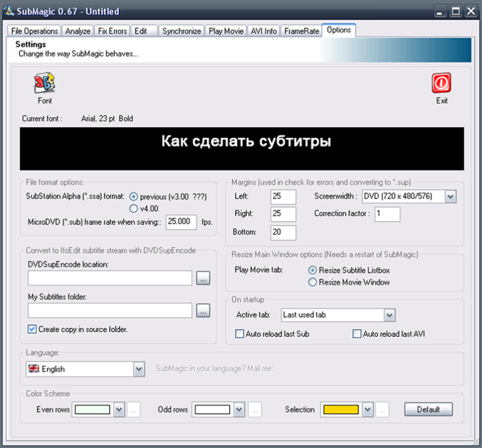Open the Analyze tab
482x448 pixels.
(78, 31)
